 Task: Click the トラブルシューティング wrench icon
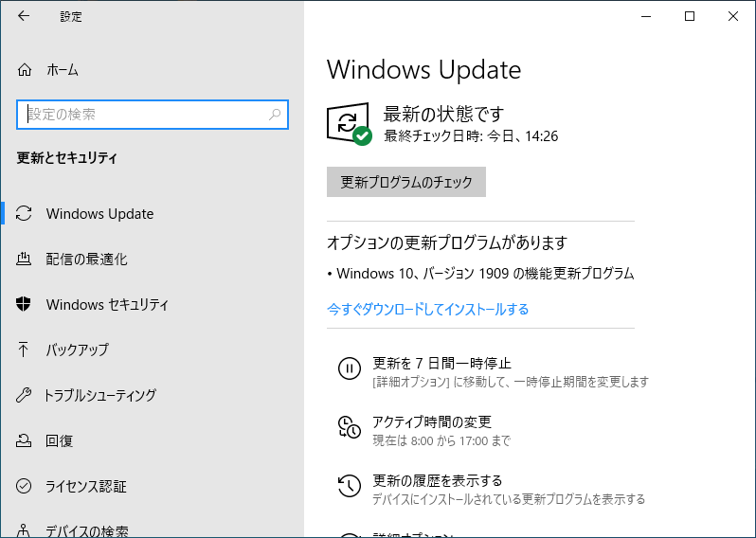(23, 395)
